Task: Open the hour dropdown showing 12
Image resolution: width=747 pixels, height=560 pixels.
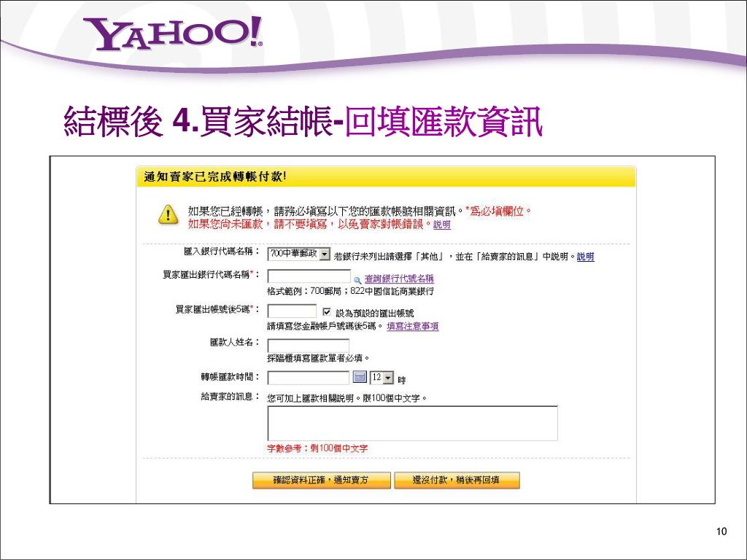Action: [382, 378]
